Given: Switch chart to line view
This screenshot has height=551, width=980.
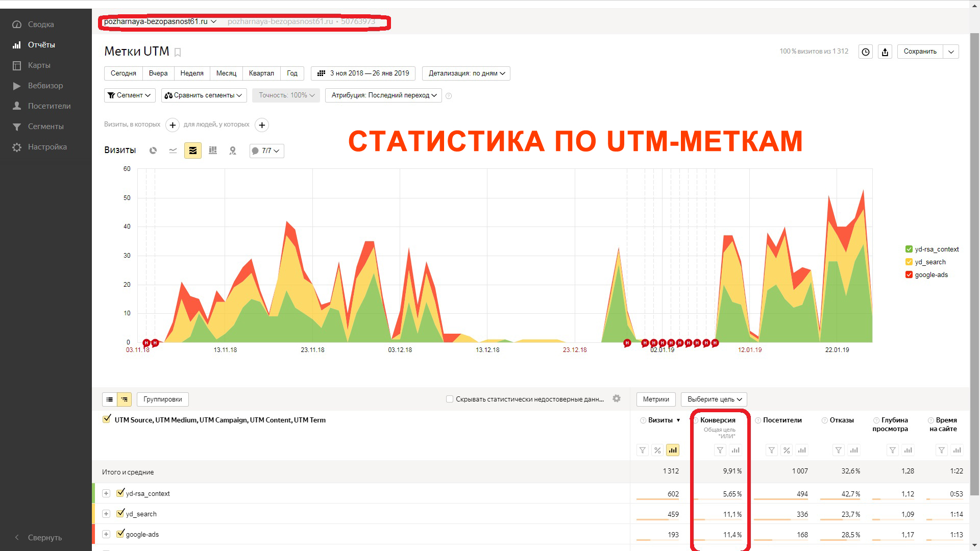Looking at the screenshot, I should [173, 151].
